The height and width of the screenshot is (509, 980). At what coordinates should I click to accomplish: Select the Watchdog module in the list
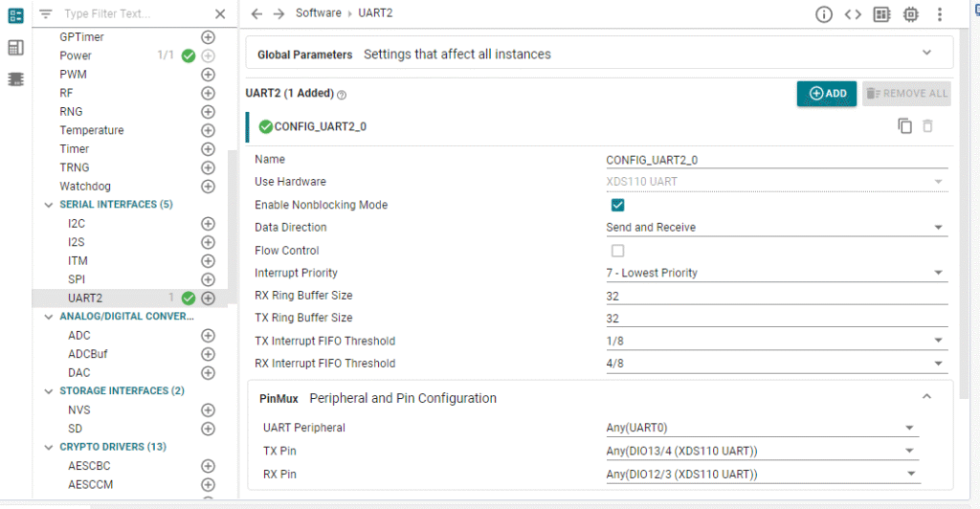85,186
